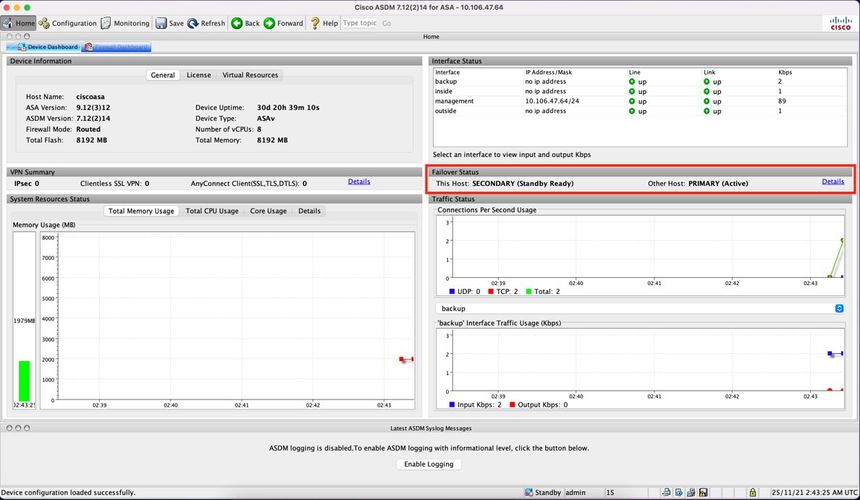860x500 pixels.
Task: Click Standby status icon in status bar
Action: (x=529, y=492)
